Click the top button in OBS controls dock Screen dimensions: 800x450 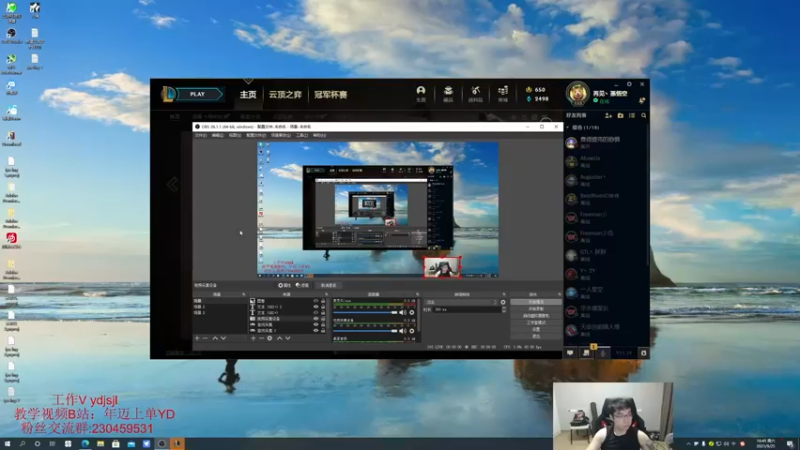[x=536, y=302]
